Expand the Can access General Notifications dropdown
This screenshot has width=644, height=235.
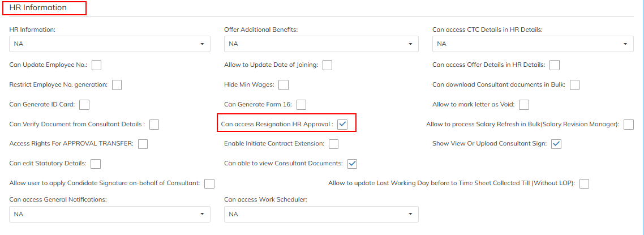tap(110, 215)
